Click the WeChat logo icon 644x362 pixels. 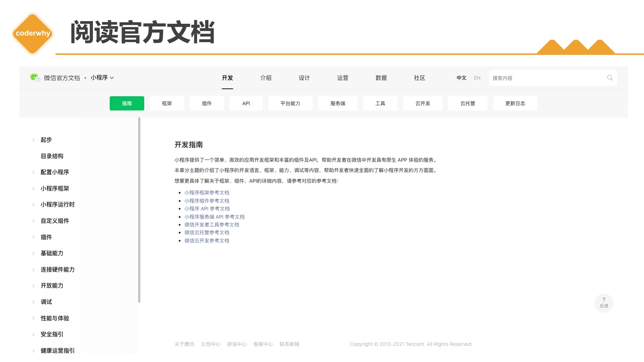coord(35,78)
